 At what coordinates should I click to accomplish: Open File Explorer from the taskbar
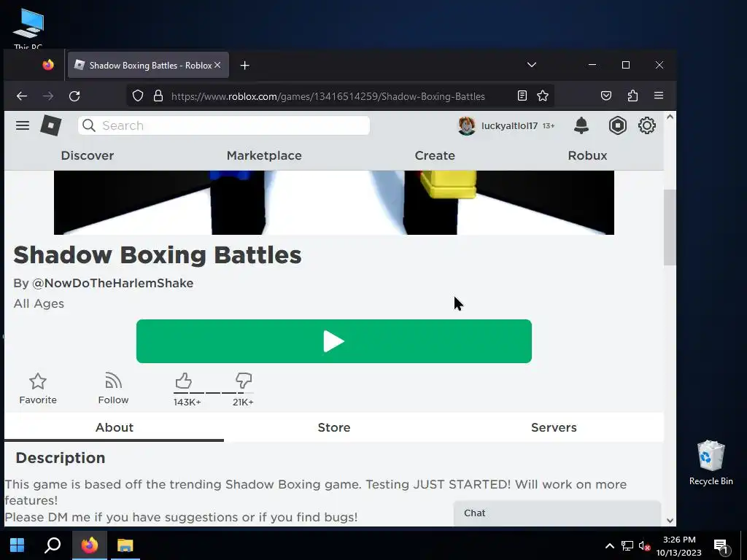pos(125,545)
